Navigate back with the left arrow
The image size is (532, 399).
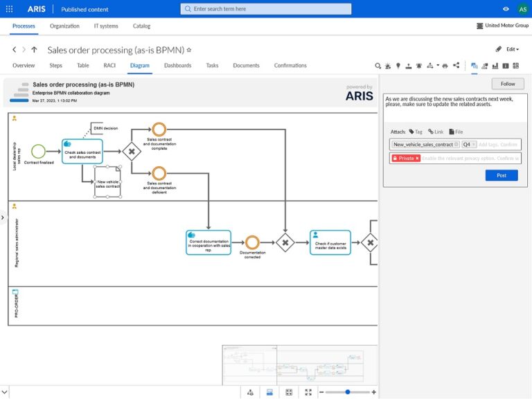tap(15, 50)
